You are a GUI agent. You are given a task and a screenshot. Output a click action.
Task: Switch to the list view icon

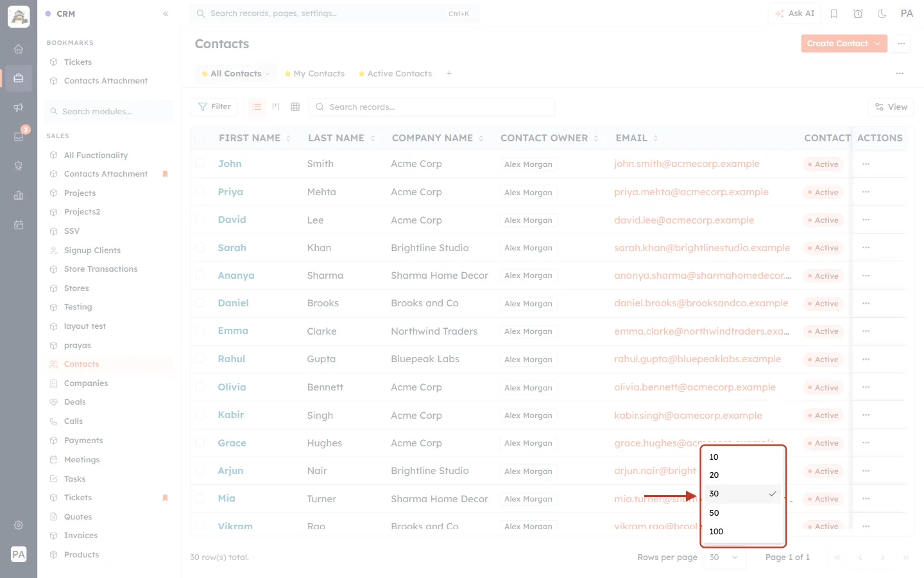(x=257, y=107)
